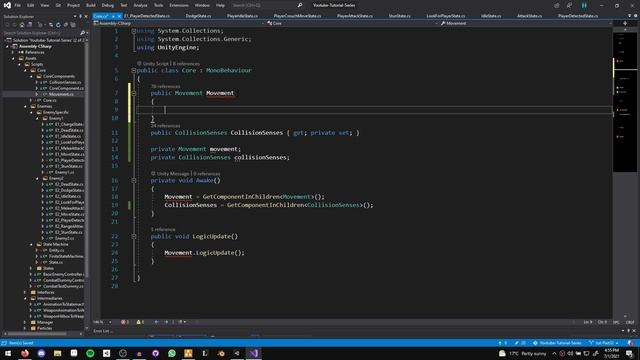The height and width of the screenshot is (360, 640).
Task: Collapse the Enemy1 folder
Action: click(37, 118)
